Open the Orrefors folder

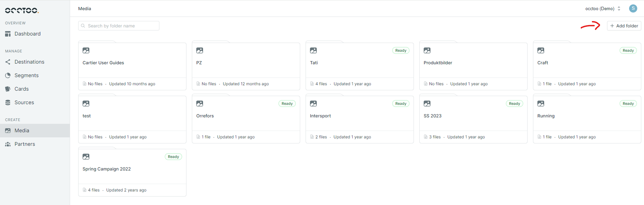[x=246, y=119]
